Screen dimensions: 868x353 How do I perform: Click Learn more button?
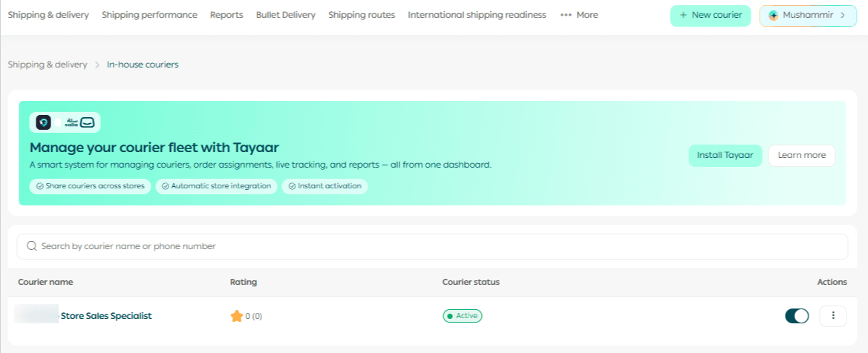point(802,156)
